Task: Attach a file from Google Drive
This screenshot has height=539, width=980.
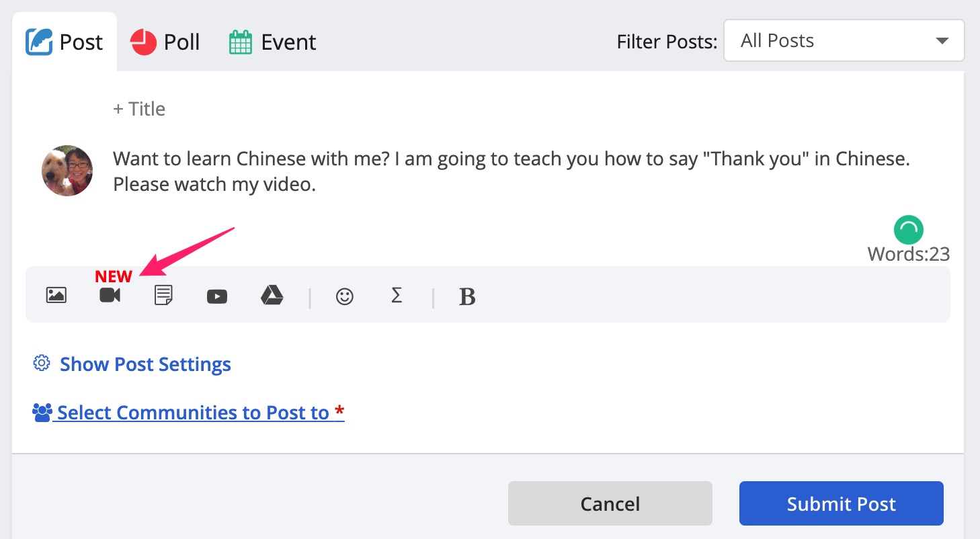Action: coord(272,295)
